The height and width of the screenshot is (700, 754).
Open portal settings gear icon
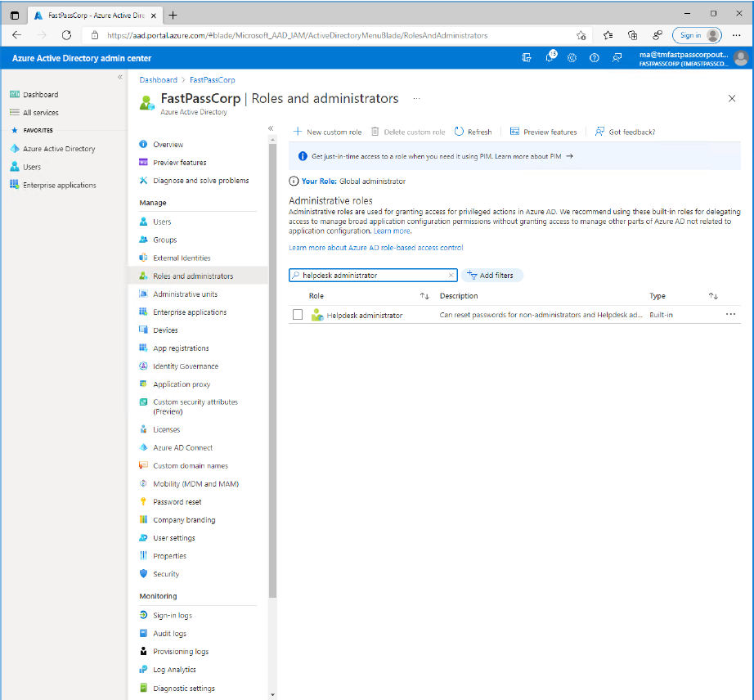click(572, 58)
